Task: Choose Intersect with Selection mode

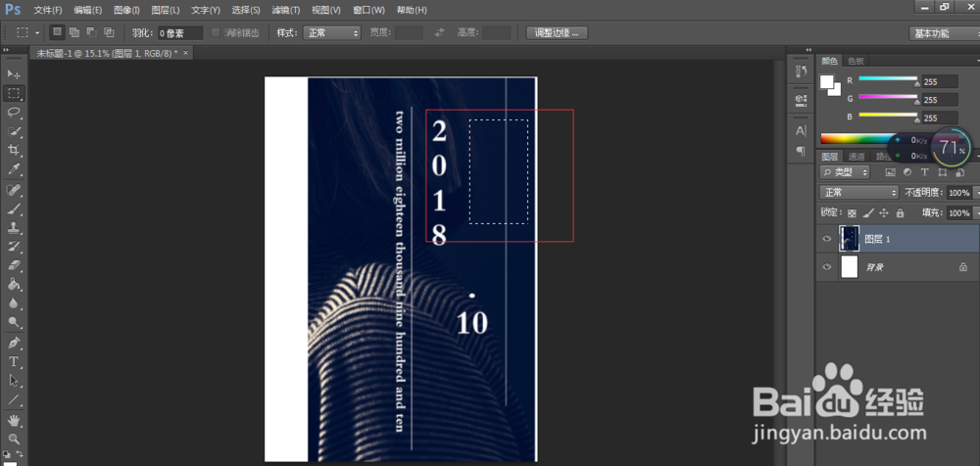Action: 109,32
